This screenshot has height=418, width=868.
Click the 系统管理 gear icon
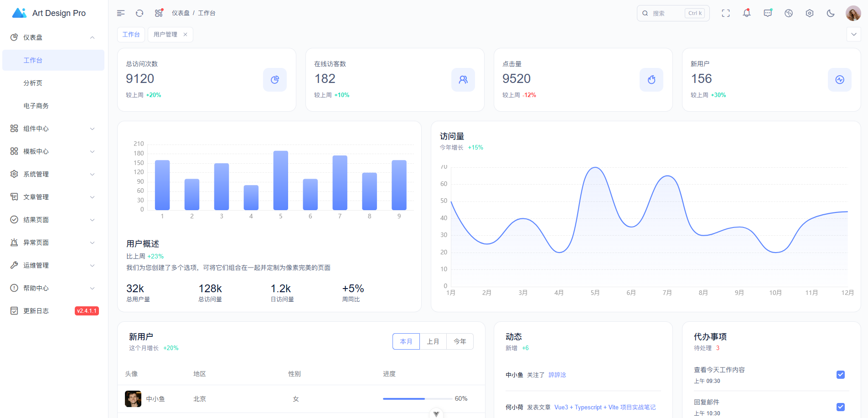pos(14,174)
